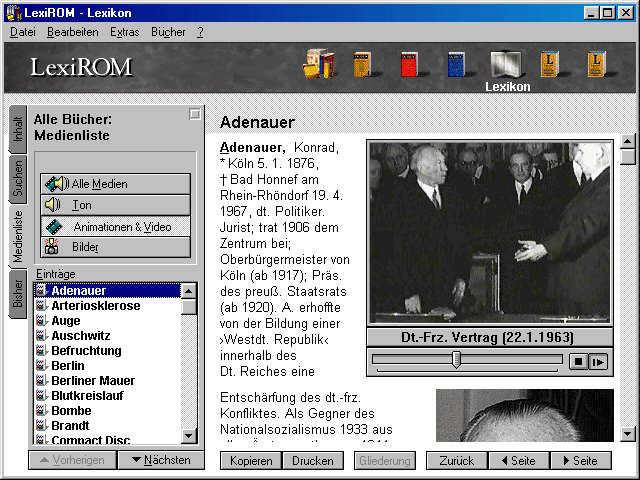Switch to the Medienliste side tab
This screenshot has width=640, height=480.
[18, 237]
